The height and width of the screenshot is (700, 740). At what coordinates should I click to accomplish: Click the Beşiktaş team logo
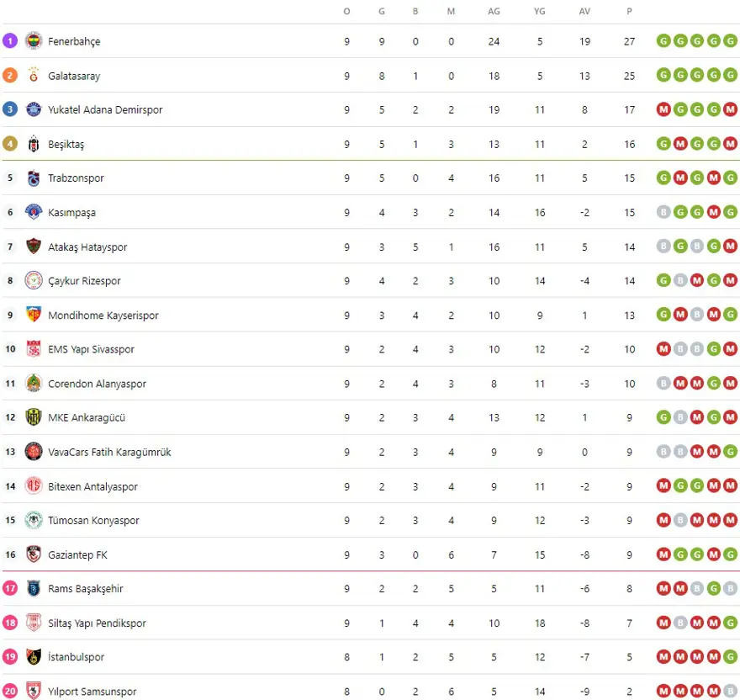(x=34, y=144)
